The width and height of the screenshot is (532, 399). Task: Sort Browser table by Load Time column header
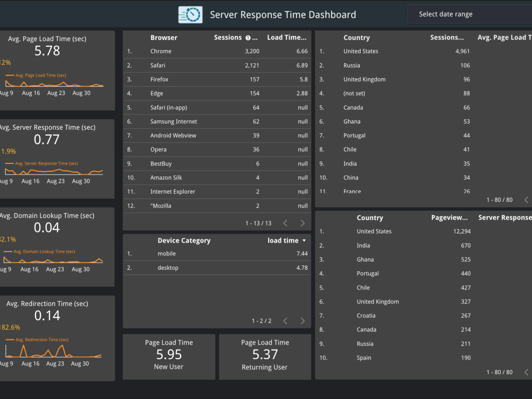pyautogui.click(x=287, y=38)
